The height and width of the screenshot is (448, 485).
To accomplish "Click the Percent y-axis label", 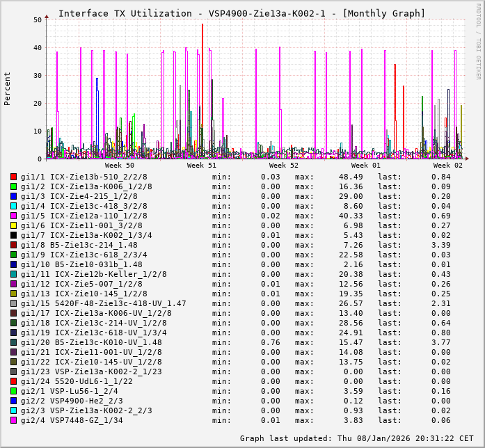I will point(8,88).
